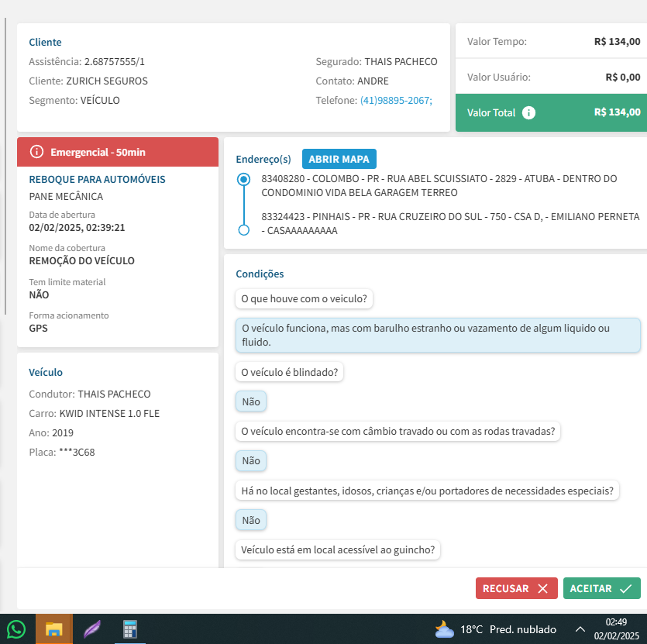The height and width of the screenshot is (644, 647).
Task: Select the origin marker for the Colombo address
Action: coord(244,179)
